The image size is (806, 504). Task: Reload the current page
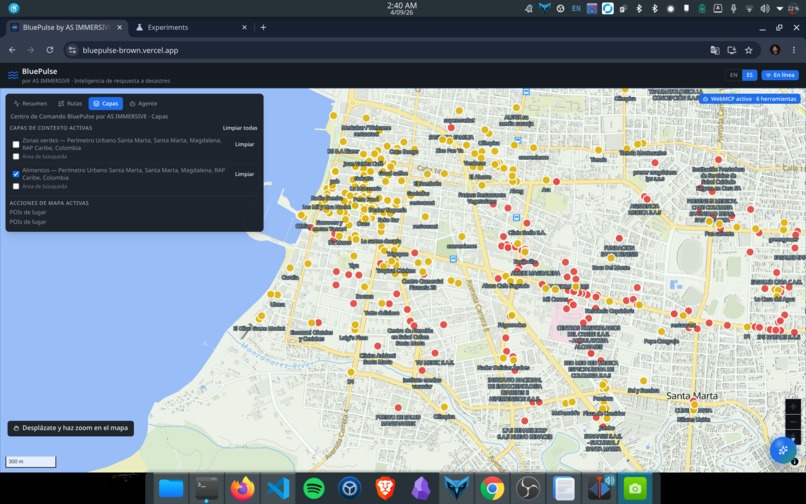click(49, 50)
